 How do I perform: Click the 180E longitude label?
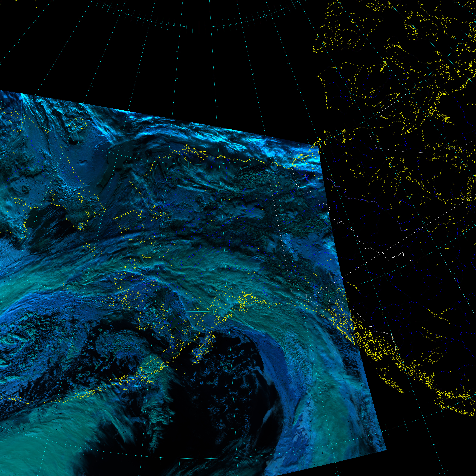tap(126, 1)
